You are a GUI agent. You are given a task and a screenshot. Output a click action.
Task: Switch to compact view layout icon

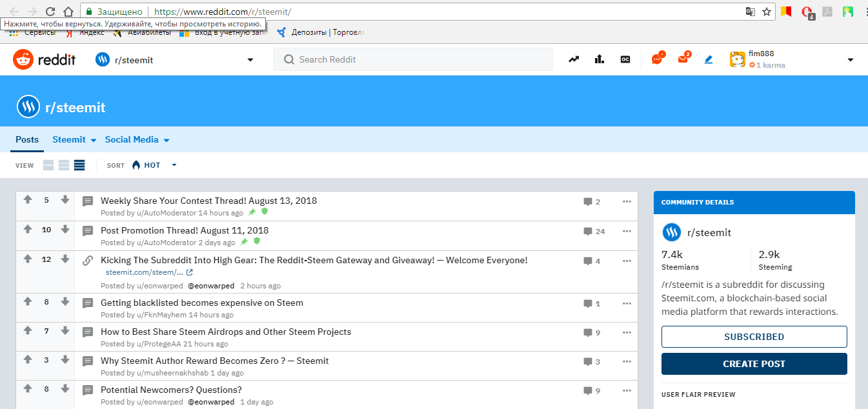(79, 165)
